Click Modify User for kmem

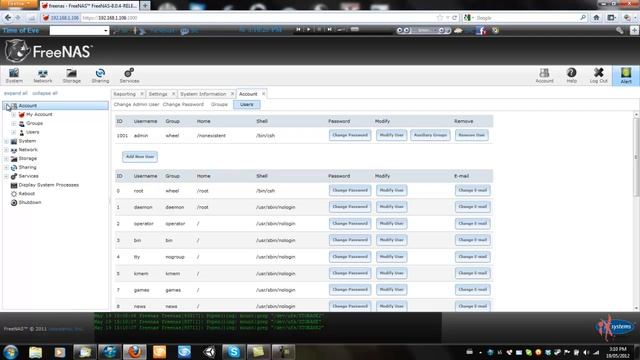(391, 273)
